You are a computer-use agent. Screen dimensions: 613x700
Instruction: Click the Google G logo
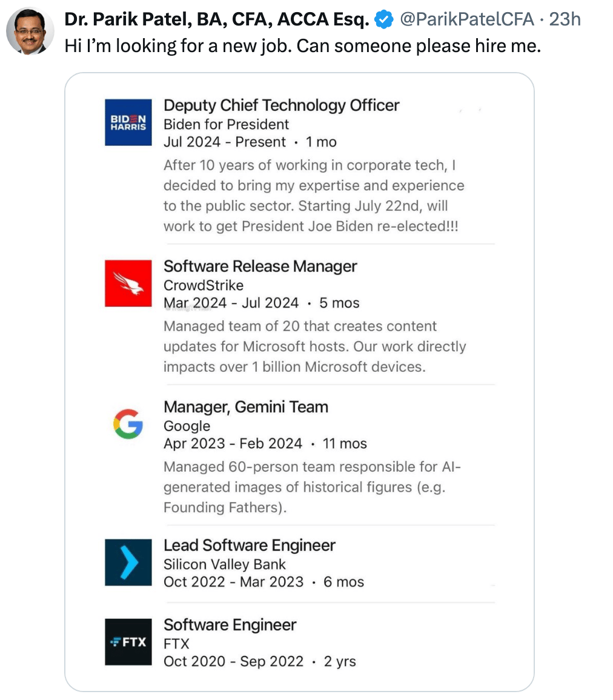coord(128,423)
